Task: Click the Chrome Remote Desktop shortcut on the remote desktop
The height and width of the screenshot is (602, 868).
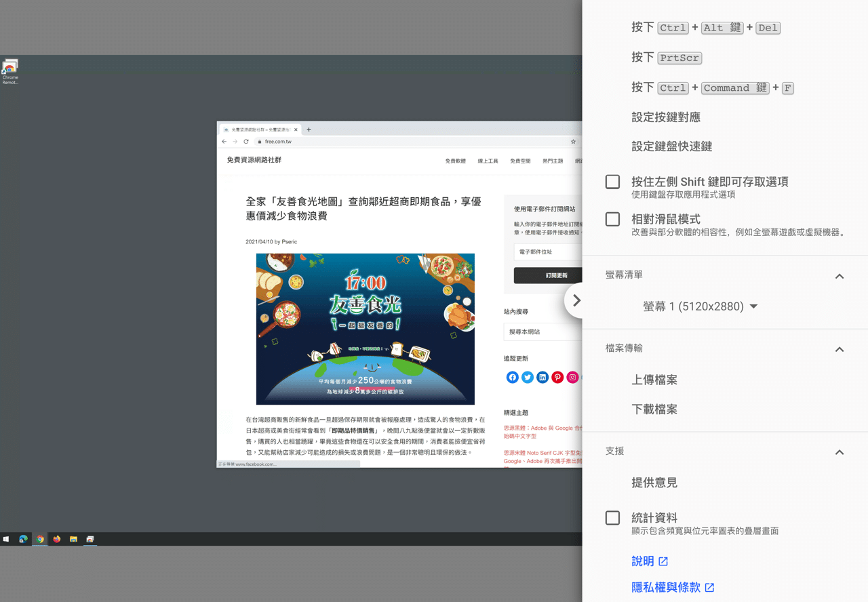Action: coord(10,72)
